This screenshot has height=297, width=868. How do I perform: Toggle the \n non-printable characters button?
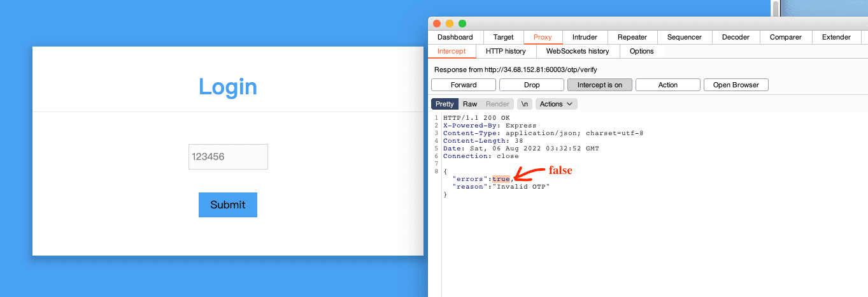[524, 104]
